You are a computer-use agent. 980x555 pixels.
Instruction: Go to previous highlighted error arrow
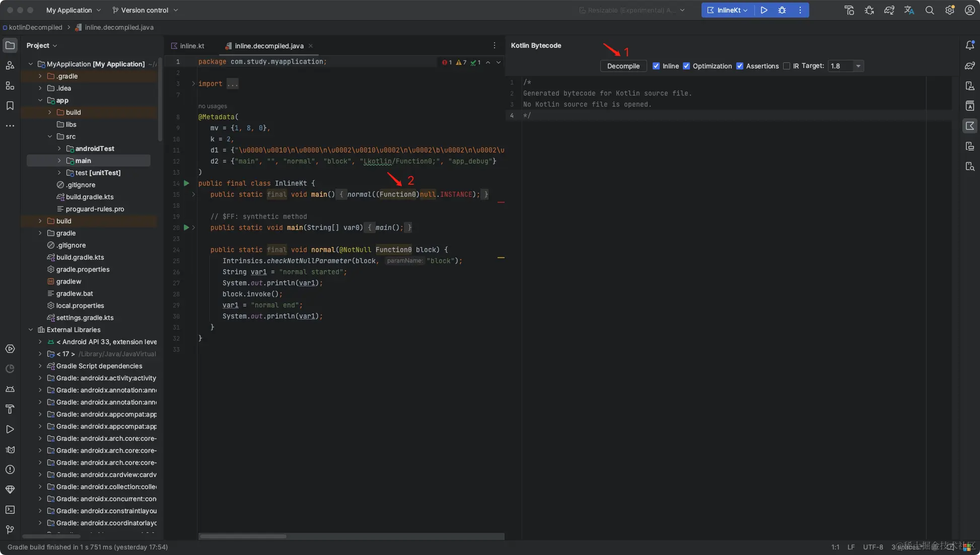click(488, 62)
